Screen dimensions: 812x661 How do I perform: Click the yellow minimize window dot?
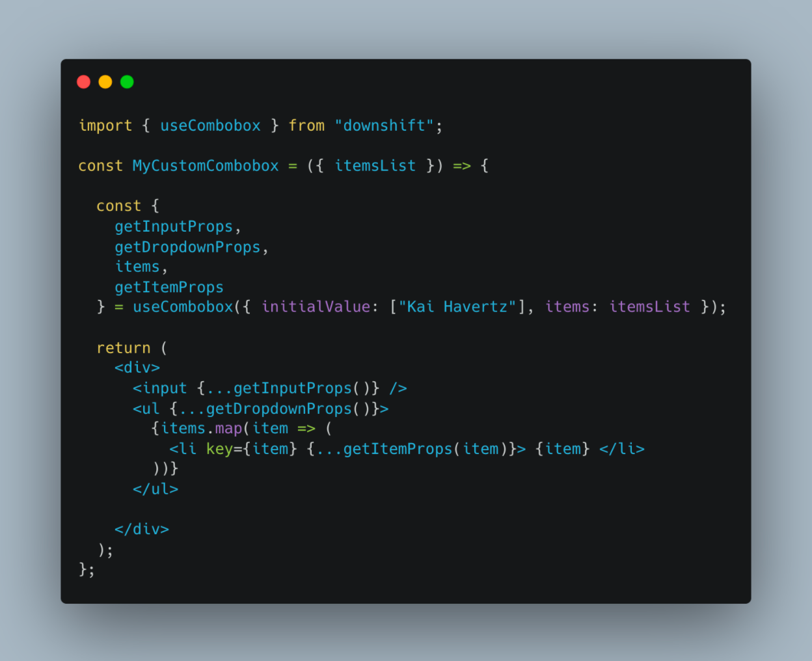pyautogui.click(x=105, y=81)
